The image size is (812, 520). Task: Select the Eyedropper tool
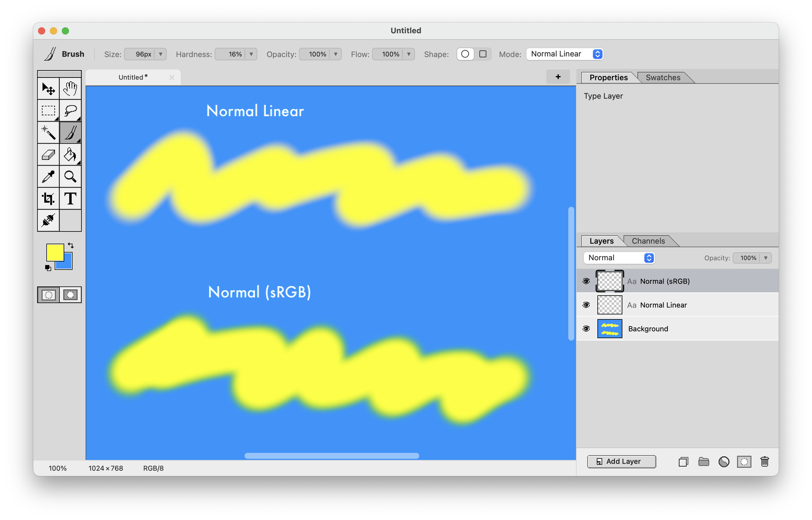48,177
